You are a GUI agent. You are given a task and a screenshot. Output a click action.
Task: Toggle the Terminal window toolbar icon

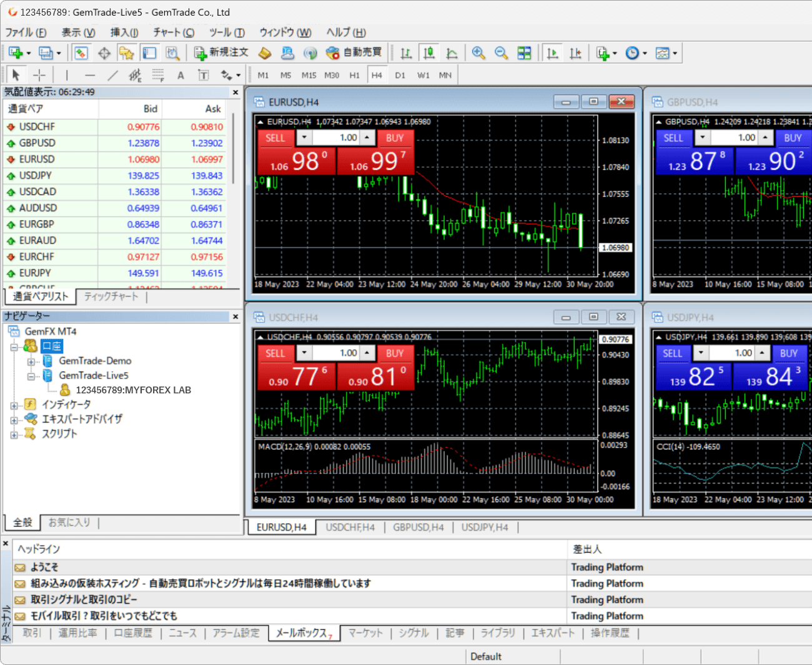pos(149,53)
